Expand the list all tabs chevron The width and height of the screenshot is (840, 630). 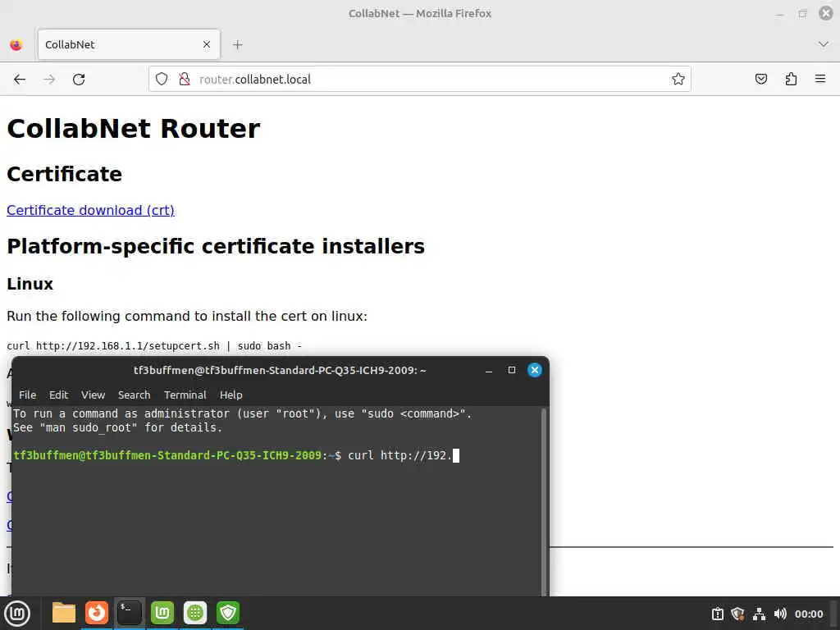tap(824, 44)
